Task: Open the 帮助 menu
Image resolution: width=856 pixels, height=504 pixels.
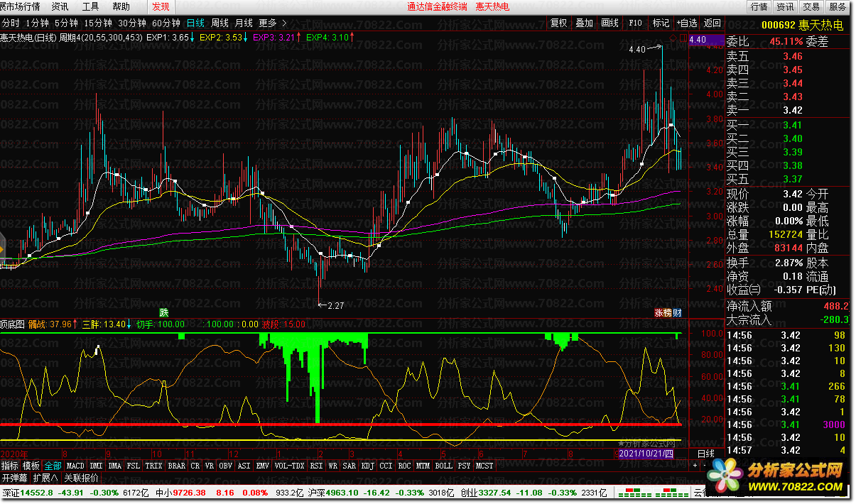Action: pos(121,6)
